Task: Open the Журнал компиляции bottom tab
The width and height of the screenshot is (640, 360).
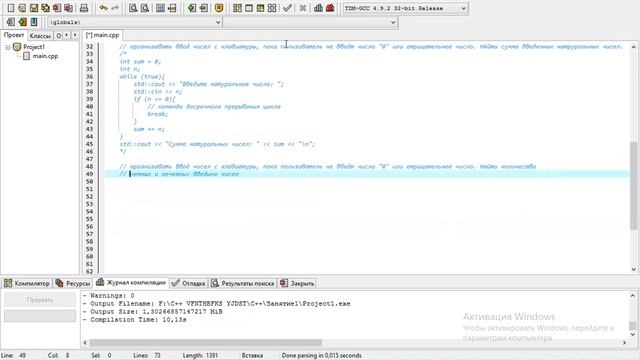Action: point(131,282)
